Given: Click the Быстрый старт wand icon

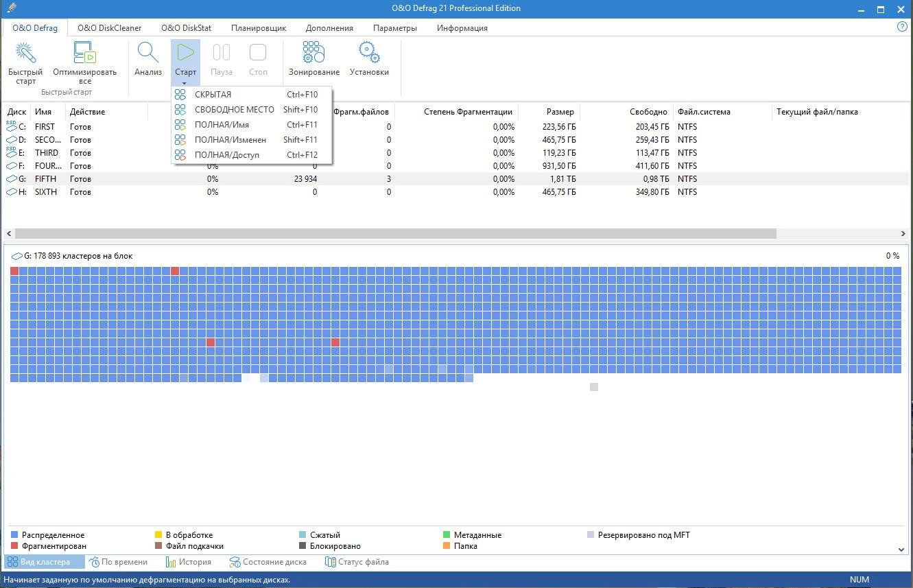Looking at the screenshot, I should (25, 53).
